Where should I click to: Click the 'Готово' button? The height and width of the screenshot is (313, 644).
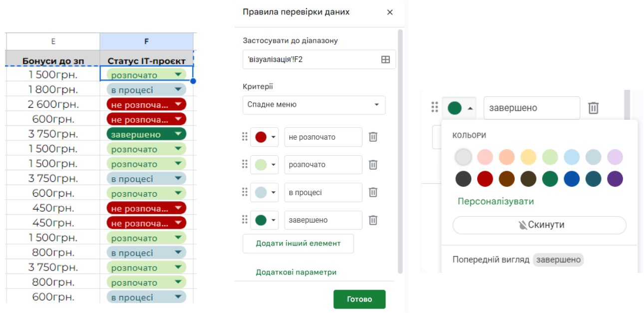click(x=359, y=299)
